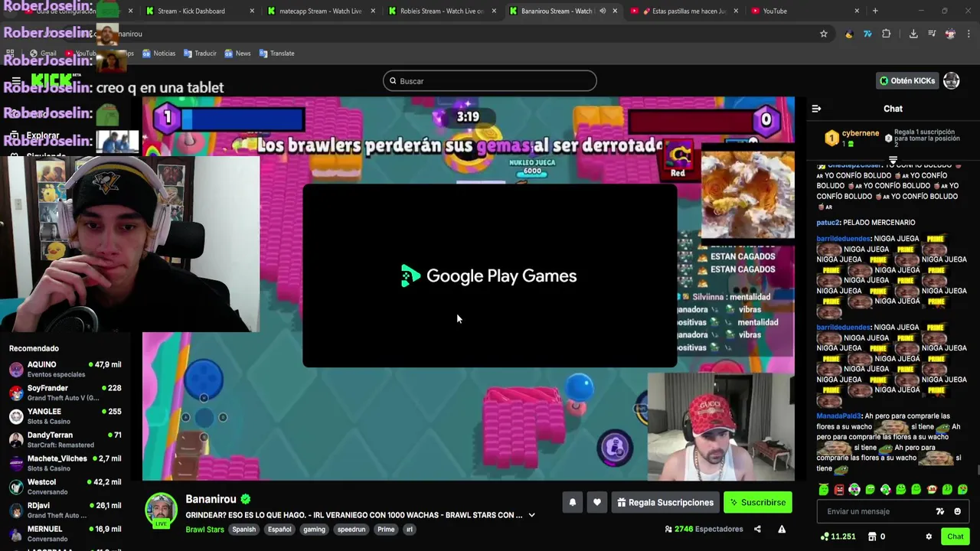Switch to the Estas pastillas me hacen tab
Screen dimensions: 980x551
(683, 11)
